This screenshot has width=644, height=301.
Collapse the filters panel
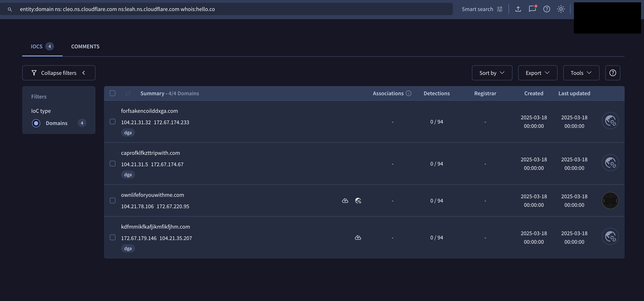[59, 73]
